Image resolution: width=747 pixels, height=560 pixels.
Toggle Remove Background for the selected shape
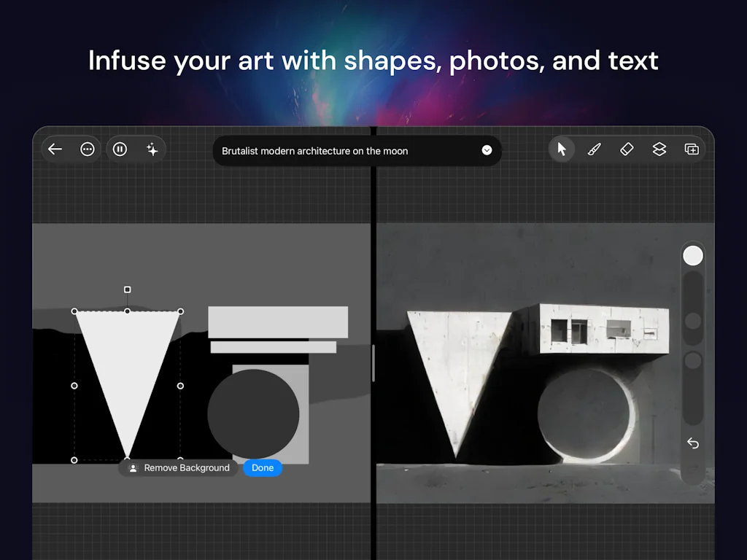click(x=178, y=467)
